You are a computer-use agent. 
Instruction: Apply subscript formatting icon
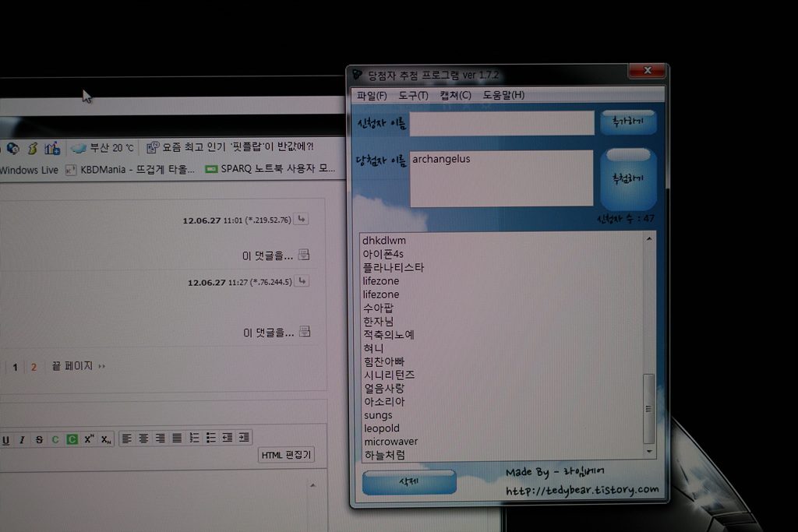pos(106,439)
